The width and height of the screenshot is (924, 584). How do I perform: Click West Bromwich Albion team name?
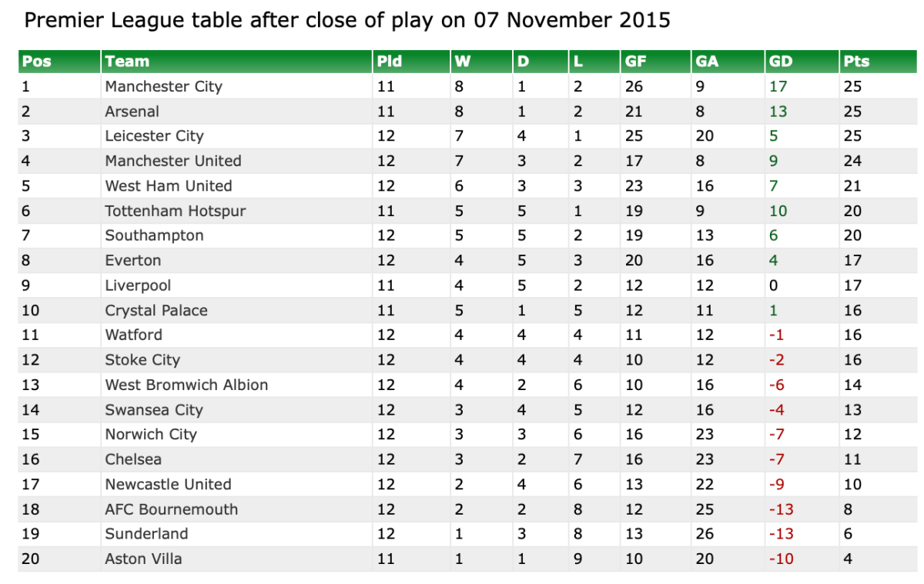(186, 385)
